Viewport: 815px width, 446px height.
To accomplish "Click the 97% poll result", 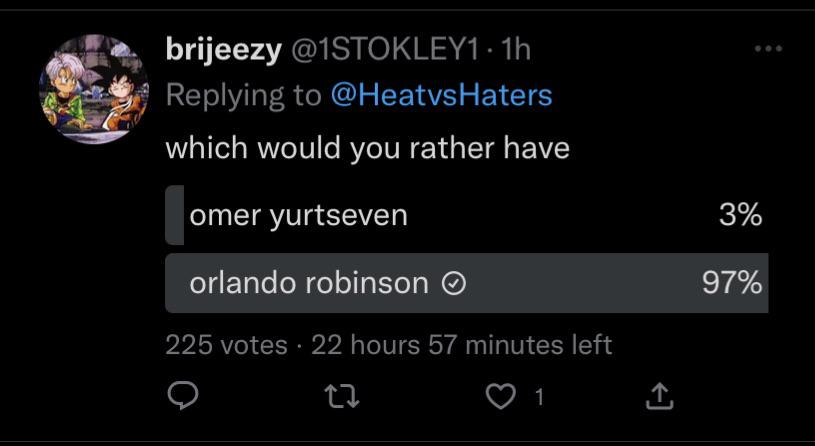I will coord(732,284).
